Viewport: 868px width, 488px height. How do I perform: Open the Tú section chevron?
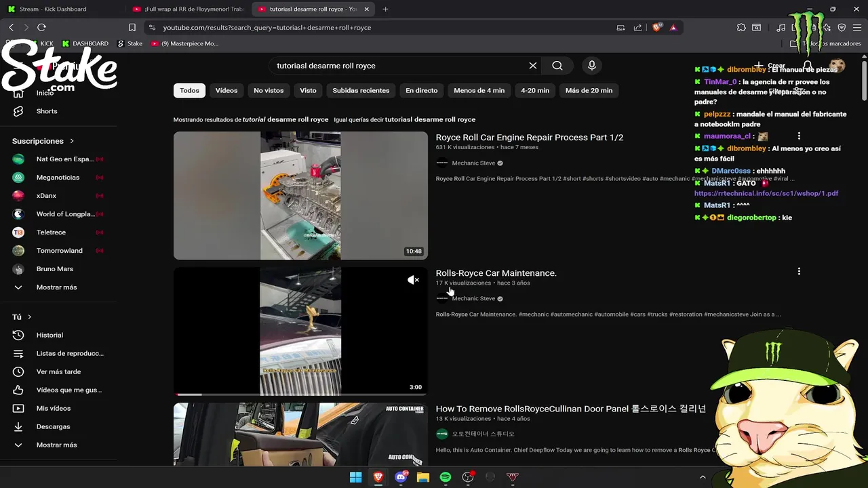tap(29, 317)
